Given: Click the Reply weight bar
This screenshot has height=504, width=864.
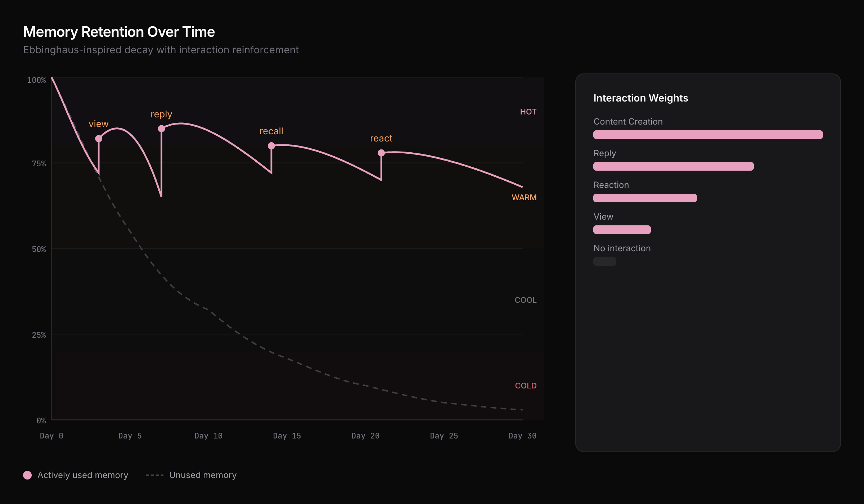Looking at the screenshot, I should coord(673,166).
